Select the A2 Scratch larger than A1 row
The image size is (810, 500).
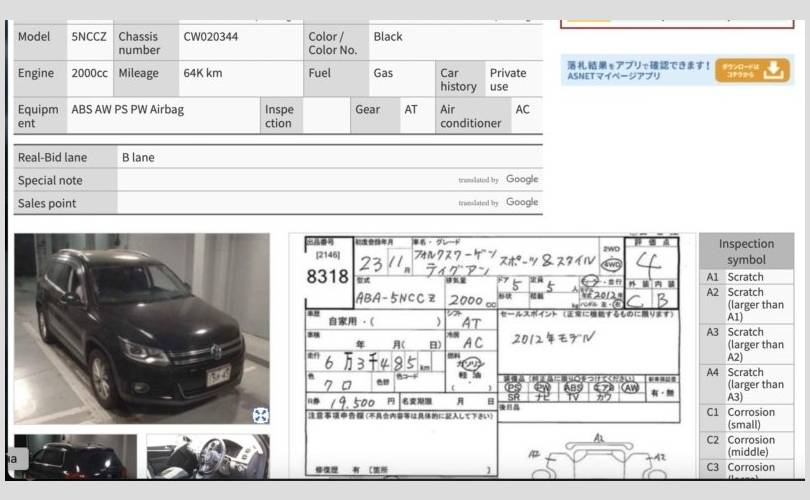point(746,304)
